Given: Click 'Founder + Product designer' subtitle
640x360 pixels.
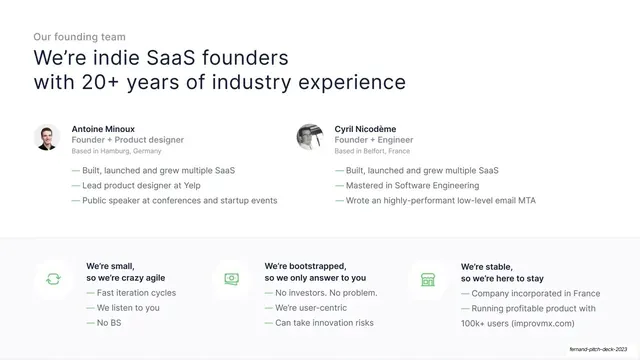Looking at the screenshot, I should click(127, 140).
